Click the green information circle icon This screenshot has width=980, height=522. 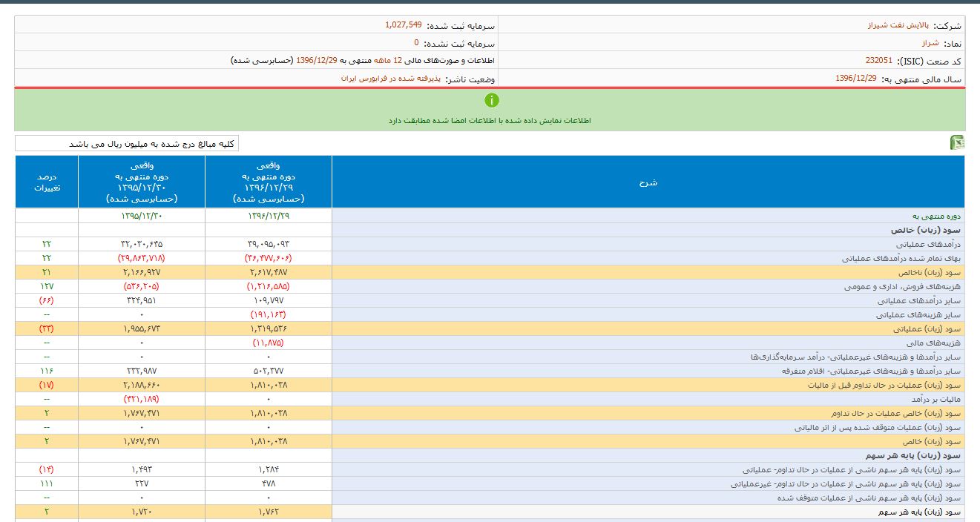(x=491, y=100)
